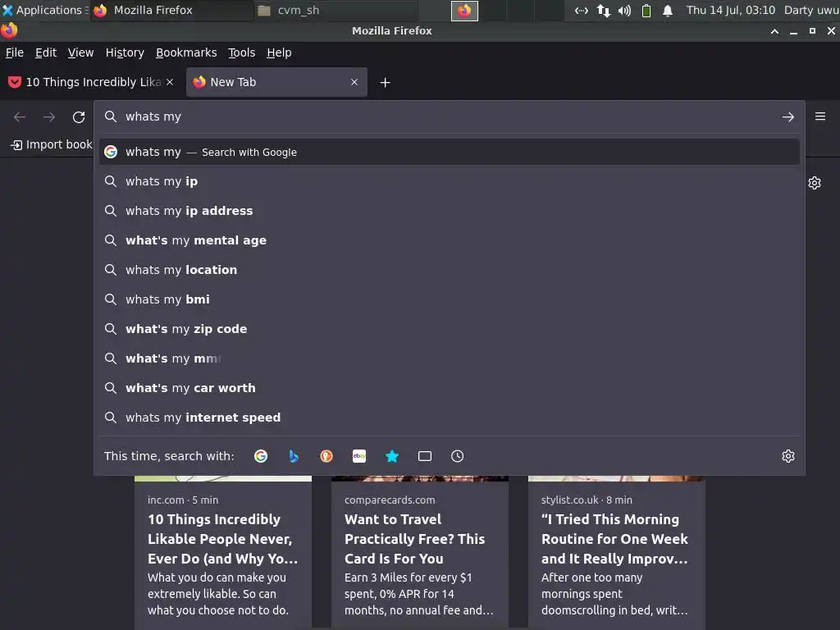840x630 pixels.
Task: Open comparecards.com travel card article
Action: point(419,552)
